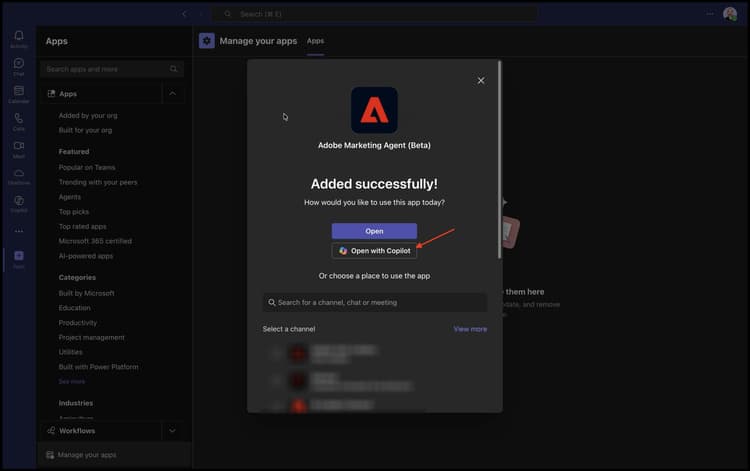Open Chat in the left rail
Screen dimensions: 750x471
[x=19, y=66]
